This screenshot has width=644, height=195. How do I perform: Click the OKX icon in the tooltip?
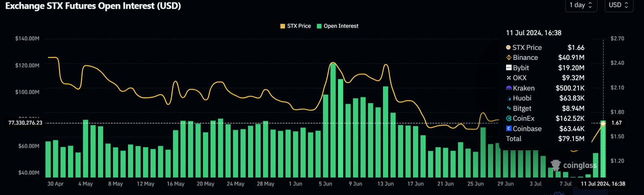(509, 78)
